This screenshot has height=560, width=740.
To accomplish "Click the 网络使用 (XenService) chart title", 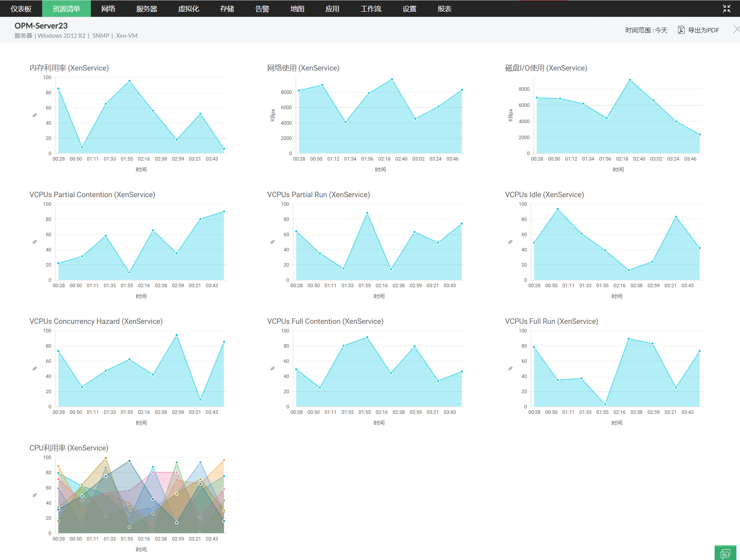I will click(303, 68).
